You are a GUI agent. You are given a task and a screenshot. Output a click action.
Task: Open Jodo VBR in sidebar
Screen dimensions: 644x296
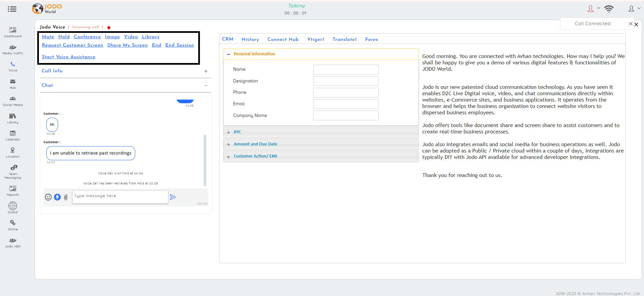coord(13,243)
